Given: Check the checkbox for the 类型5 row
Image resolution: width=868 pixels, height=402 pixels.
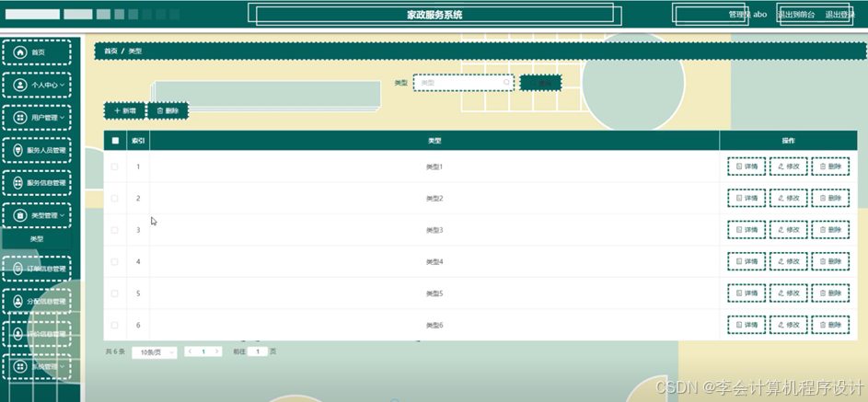Looking at the screenshot, I should (114, 293).
